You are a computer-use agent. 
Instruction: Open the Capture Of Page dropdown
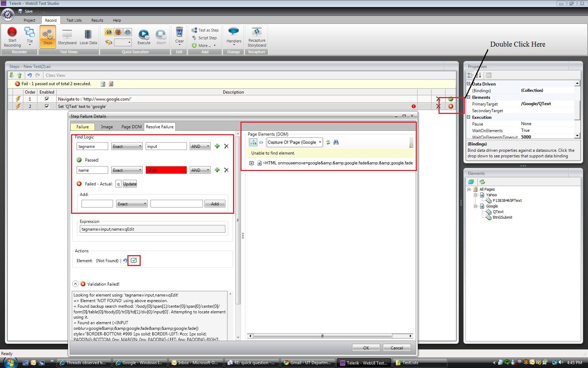tap(294, 142)
